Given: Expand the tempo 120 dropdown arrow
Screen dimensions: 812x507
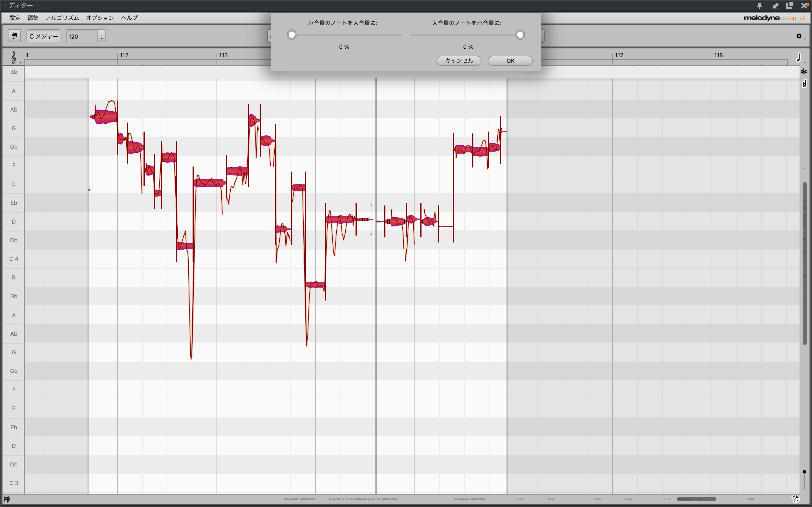Looking at the screenshot, I should tap(102, 37).
